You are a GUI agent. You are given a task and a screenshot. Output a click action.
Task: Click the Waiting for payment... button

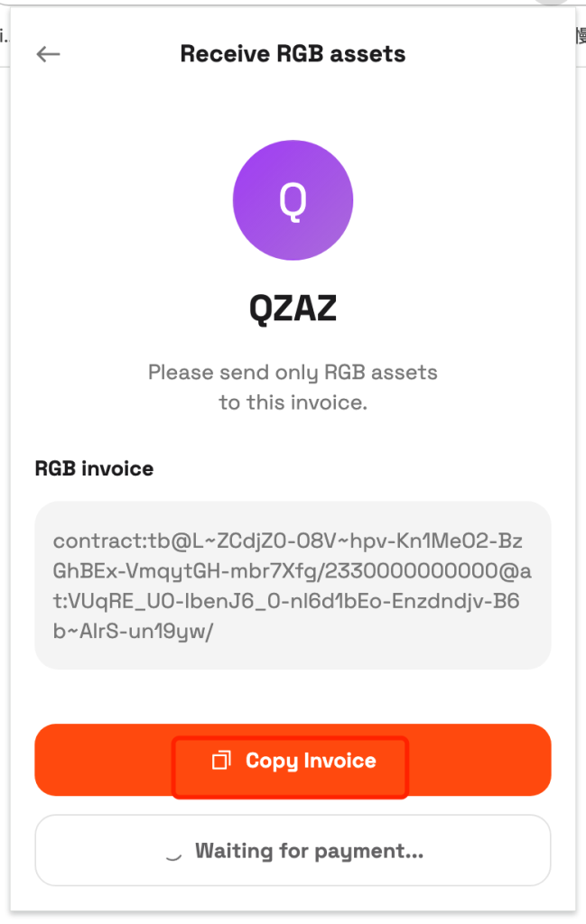293,850
